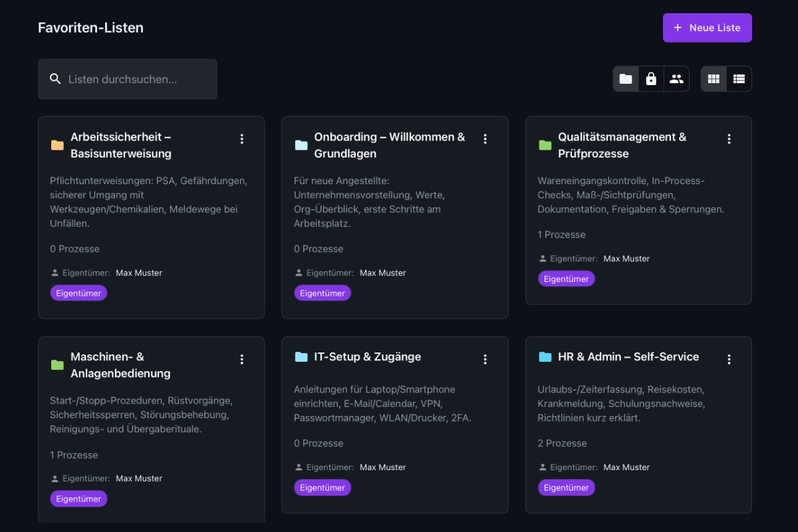Click the IT-Setup & Zugänge folder icon
The width and height of the screenshot is (798, 532).
click(x=301, y=357)
